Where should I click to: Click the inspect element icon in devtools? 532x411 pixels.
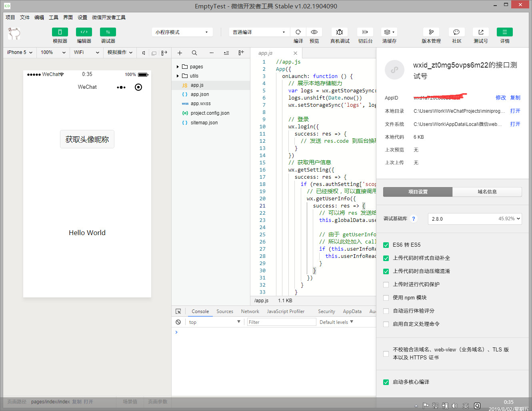pyautogui.click(x=178, y=311)
